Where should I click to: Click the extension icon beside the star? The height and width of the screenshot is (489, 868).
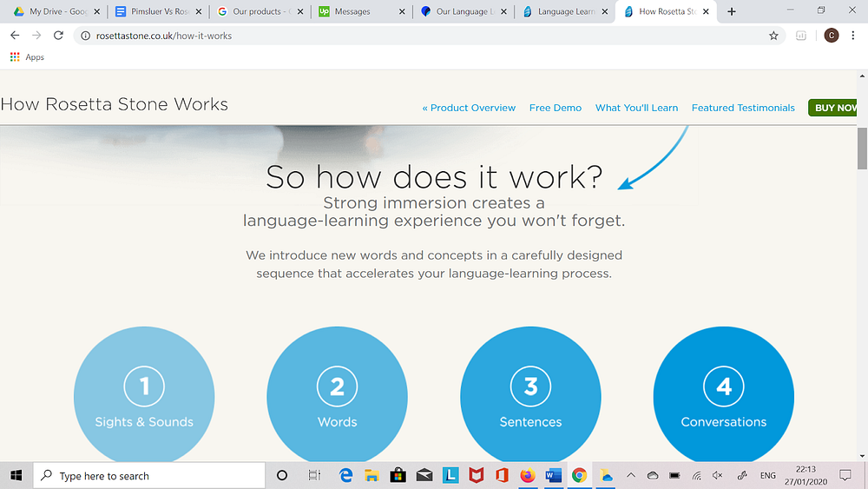point(801,36)
